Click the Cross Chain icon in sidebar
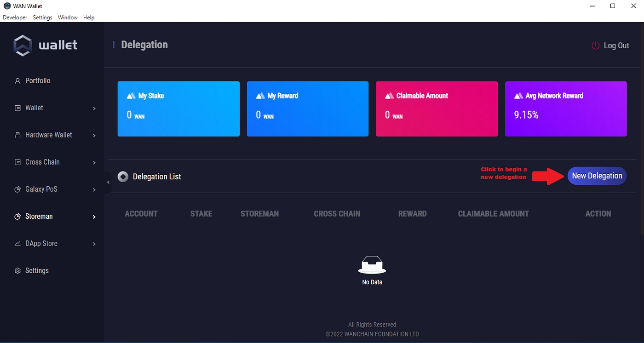 pos(17,162)
